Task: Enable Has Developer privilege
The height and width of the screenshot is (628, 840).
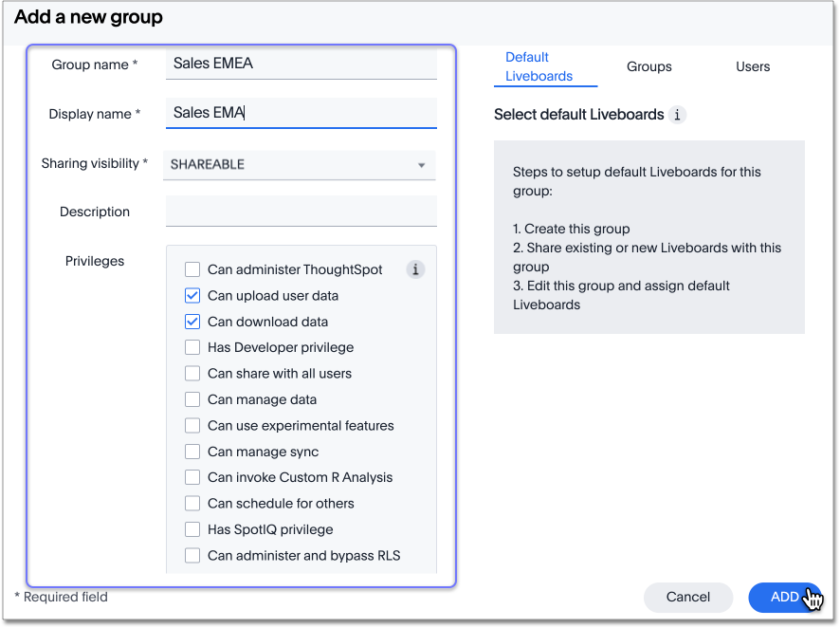Action: click(192, 347)
